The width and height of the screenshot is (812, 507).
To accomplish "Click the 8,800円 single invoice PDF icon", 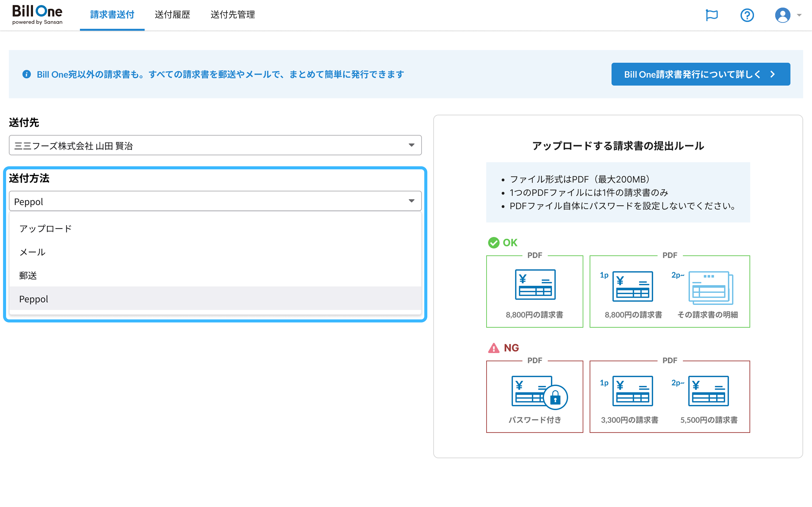I will (535, 284).
